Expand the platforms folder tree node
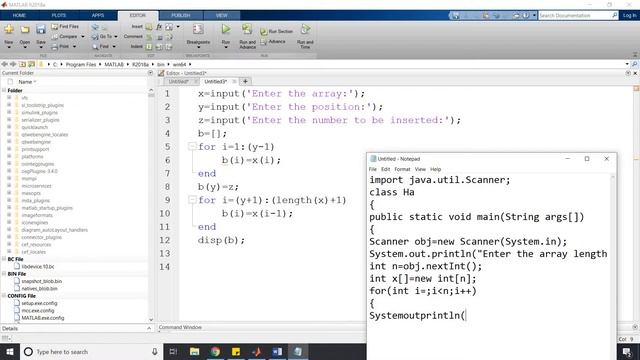 pyautogui.click(x=9, y=156)
